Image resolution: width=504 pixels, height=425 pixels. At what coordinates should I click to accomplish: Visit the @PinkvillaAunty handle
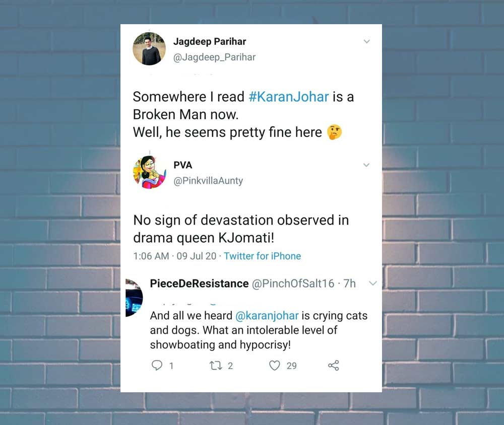coord(208,180)
